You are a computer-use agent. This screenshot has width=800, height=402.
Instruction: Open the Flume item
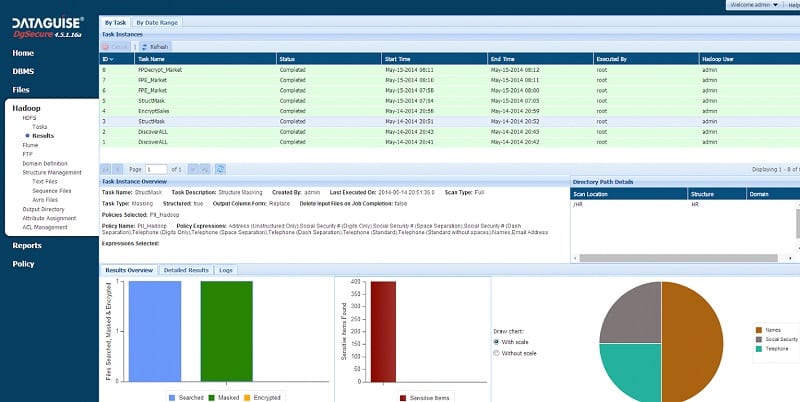(x=30, y=145)
